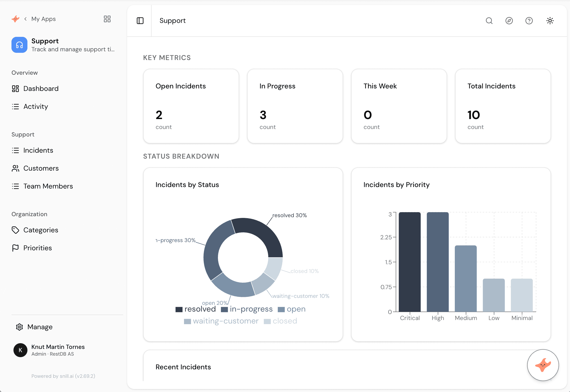This screenshot has height=392, width=570.
Task: Click the 'closed 10%' chart label
Action: (x=305, y=271)
